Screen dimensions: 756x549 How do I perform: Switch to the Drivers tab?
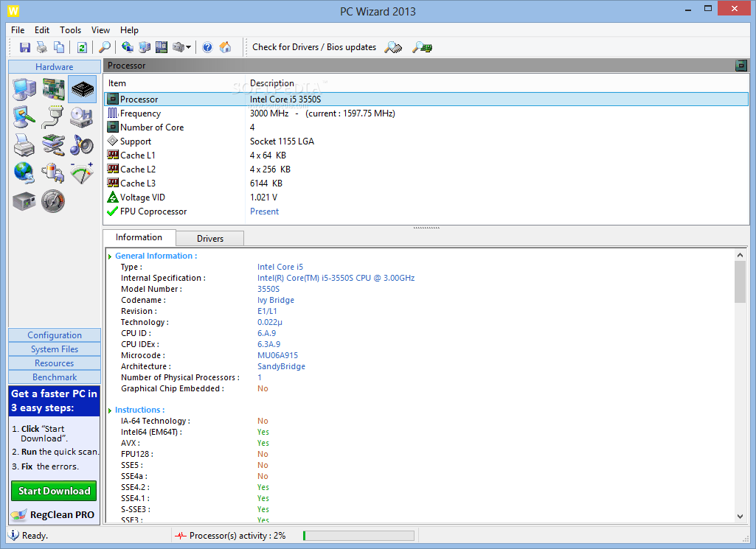pos(209,238)
